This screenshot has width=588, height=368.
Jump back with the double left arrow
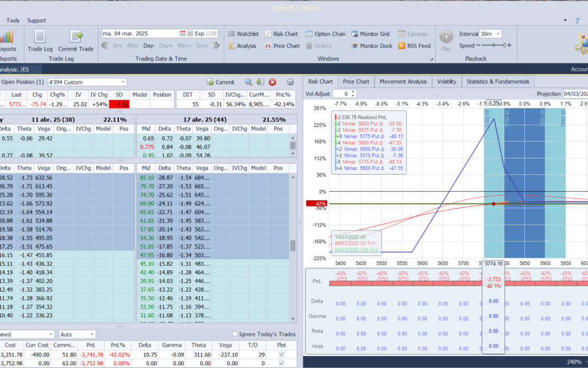click(x=105, y=45)
